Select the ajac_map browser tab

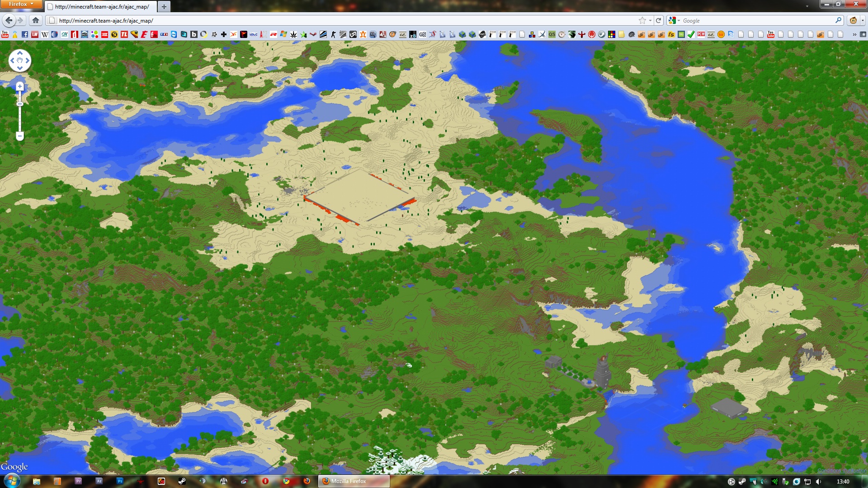(x=101, y=6)
